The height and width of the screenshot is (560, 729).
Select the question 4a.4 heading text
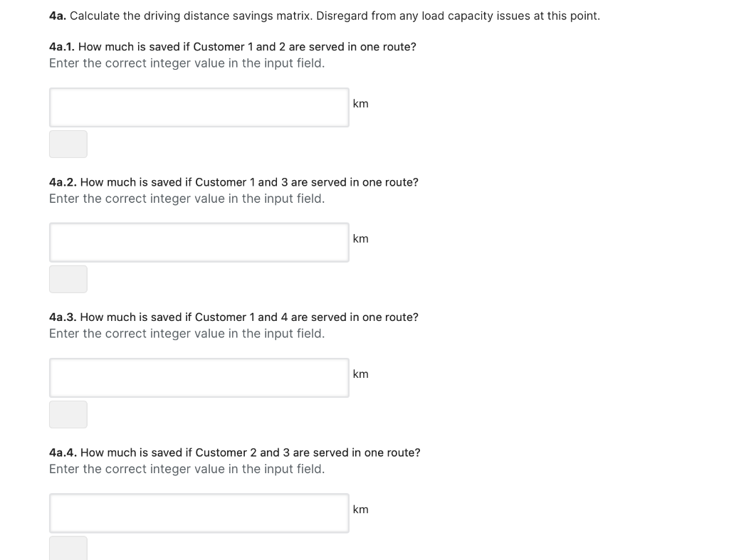coord(234,453)
